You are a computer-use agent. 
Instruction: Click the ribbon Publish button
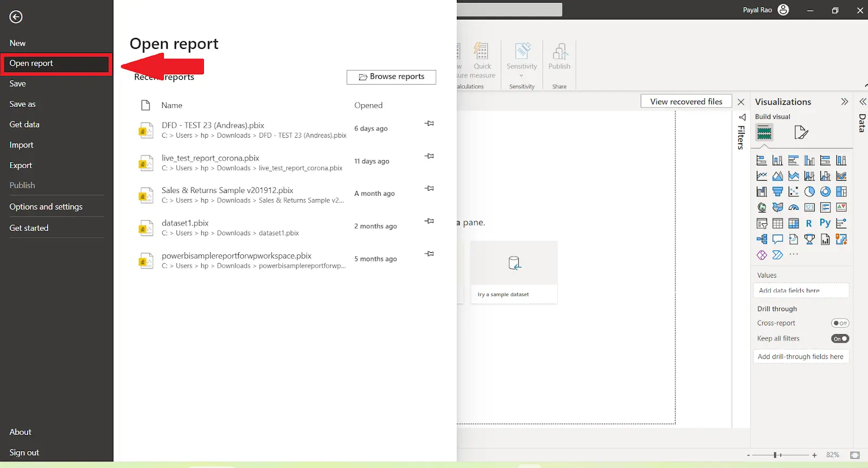coord(559,57)
